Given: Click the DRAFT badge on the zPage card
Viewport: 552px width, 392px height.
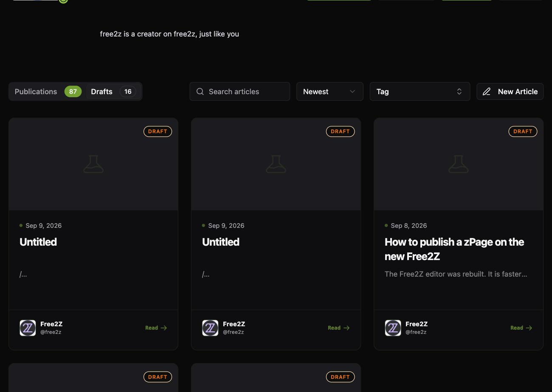Looking at the screenshot, I should (x=523, y=132).
